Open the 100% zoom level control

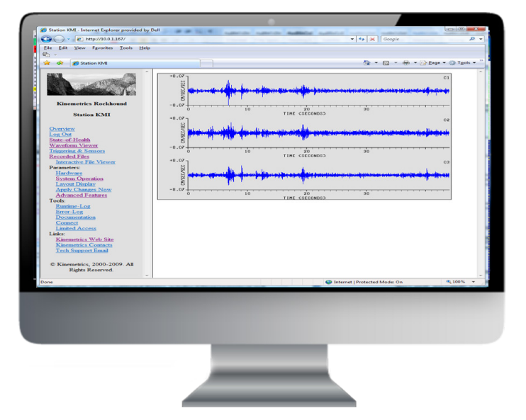click(x=460, y=282)
